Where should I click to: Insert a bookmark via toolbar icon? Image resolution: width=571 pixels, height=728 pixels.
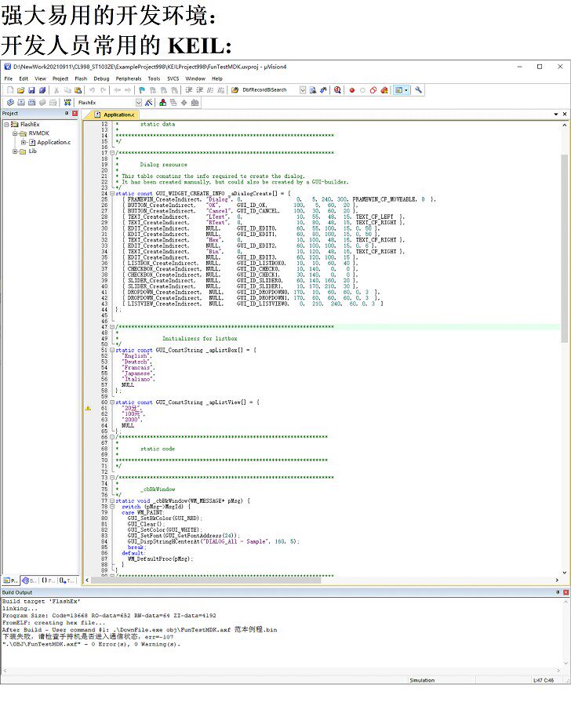point(142,90)
